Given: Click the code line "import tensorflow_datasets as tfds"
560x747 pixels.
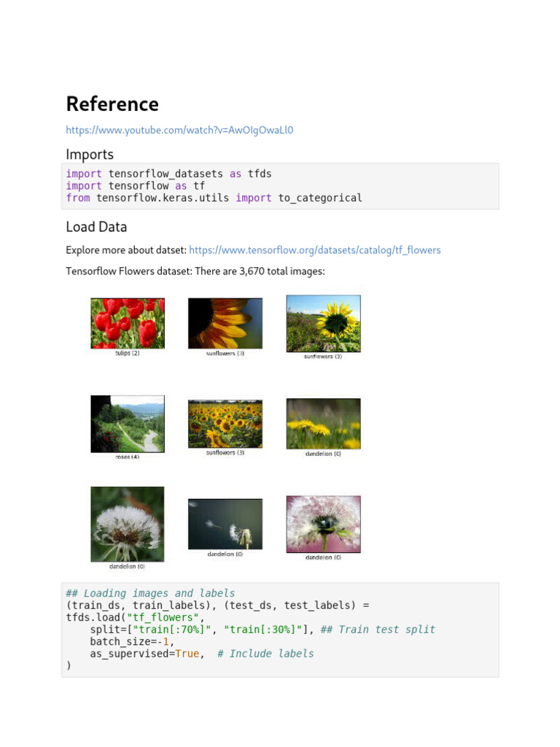Looking at the screenshot, I should click(x=168, y=174).
